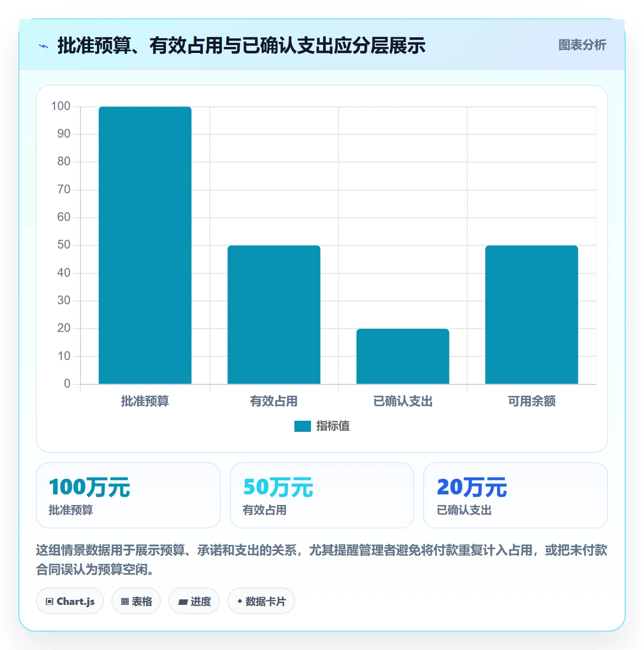This screenshot has width=644, height=650.
Task: Click the 批准预算 x-axis label
Action: (x=145, y=401)
